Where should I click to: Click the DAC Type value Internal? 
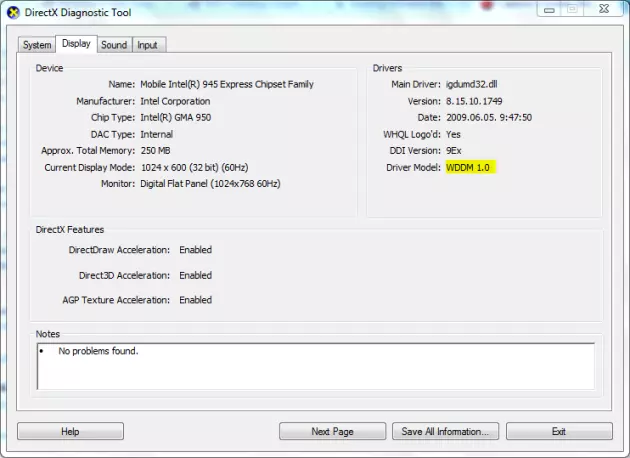coord(157,134)
